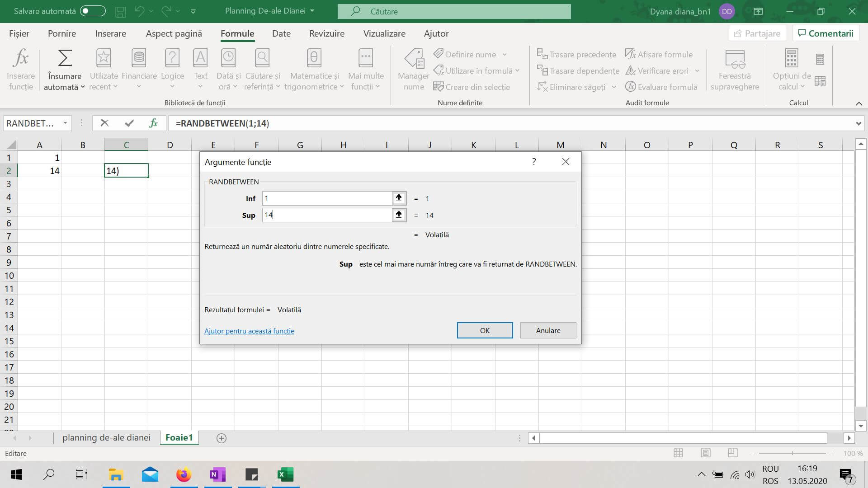The width and height of the screenshot is (868, 488).
Task: Cancel formula entry with X icon
Action: coord(104,123)
